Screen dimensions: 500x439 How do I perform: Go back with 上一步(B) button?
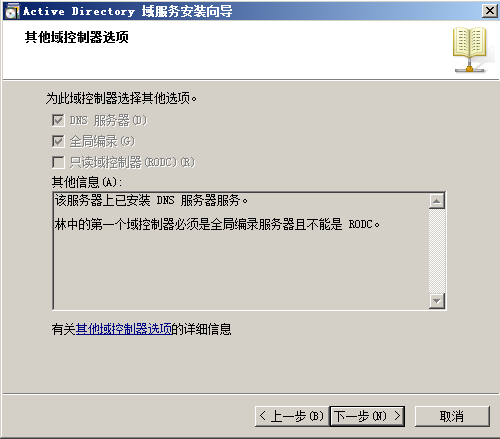[x=292, y=416]
